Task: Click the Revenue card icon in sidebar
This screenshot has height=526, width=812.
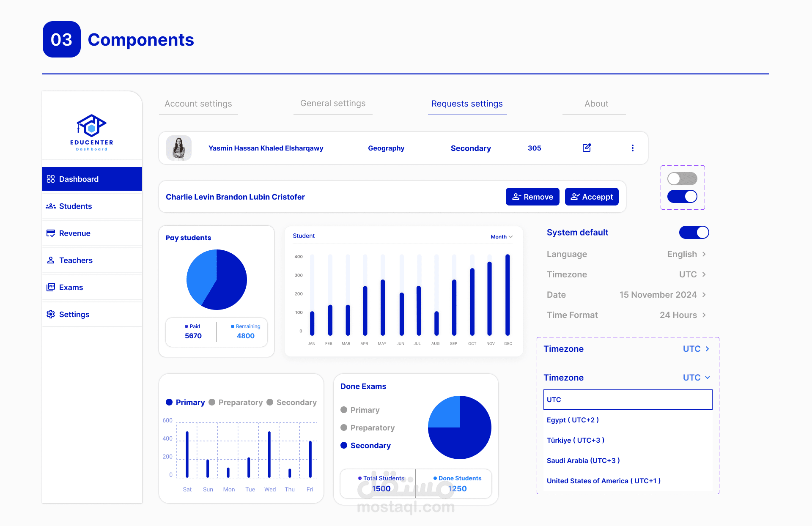Action: 51,233
